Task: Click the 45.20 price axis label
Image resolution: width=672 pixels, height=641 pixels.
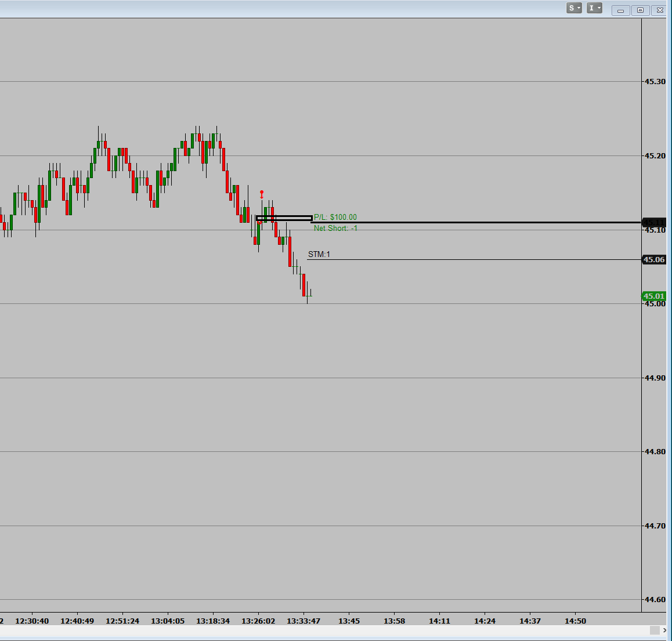Action: click(x=655, y=155)
